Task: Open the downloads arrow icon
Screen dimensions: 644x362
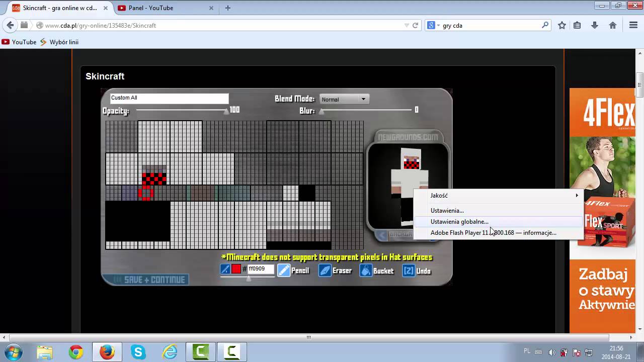Action: tap(594, 25)
